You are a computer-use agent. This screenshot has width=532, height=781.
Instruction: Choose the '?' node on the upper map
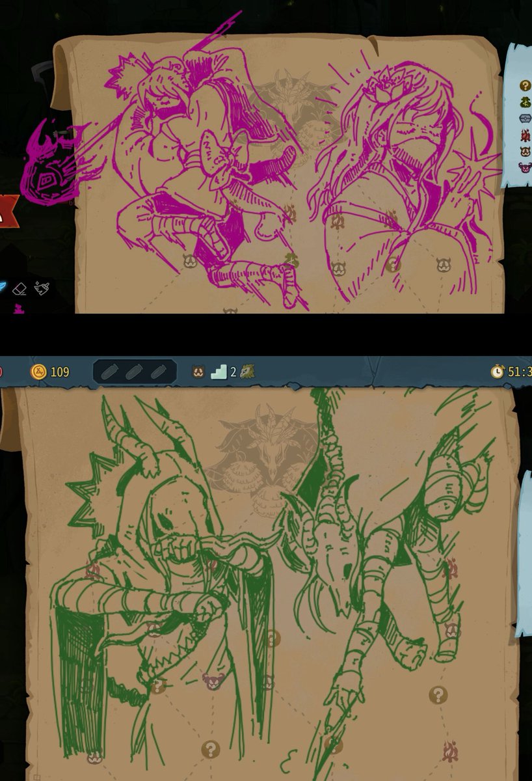[x=392, y=263]
